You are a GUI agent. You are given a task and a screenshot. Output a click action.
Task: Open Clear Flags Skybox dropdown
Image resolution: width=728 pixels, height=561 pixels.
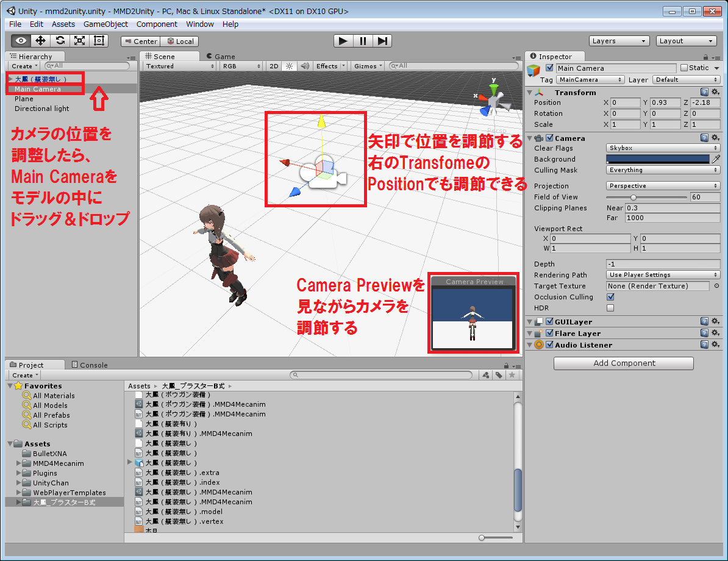tap(663, 148)
